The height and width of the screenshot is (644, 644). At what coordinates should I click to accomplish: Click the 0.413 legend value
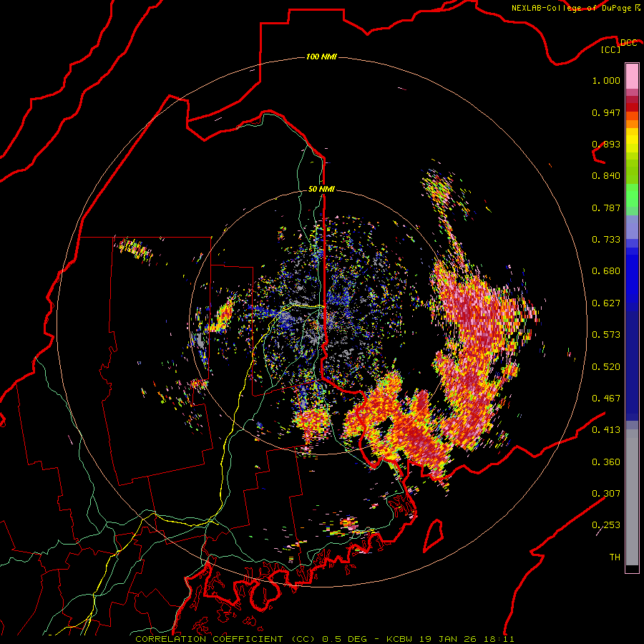(x=606, y=430)
